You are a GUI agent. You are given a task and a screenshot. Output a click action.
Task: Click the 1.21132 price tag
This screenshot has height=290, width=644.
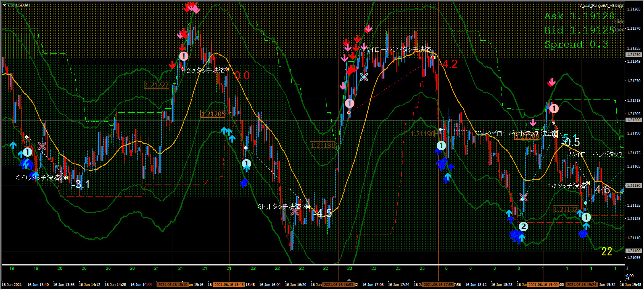[566, 209]
